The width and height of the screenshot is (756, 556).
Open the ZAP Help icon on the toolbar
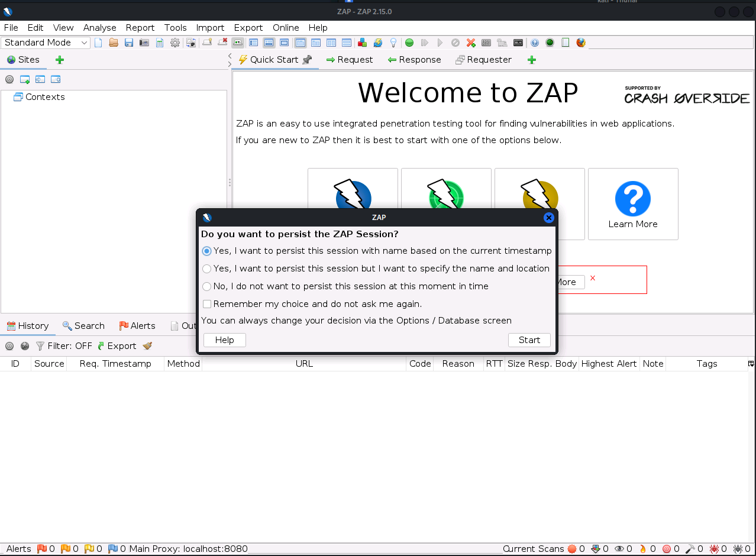535,43
